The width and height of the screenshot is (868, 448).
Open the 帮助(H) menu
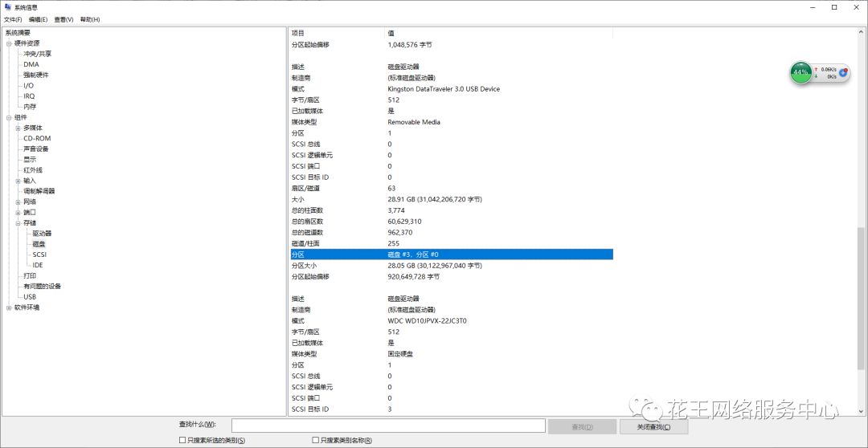pyautogui.click(x=90, y=19)
